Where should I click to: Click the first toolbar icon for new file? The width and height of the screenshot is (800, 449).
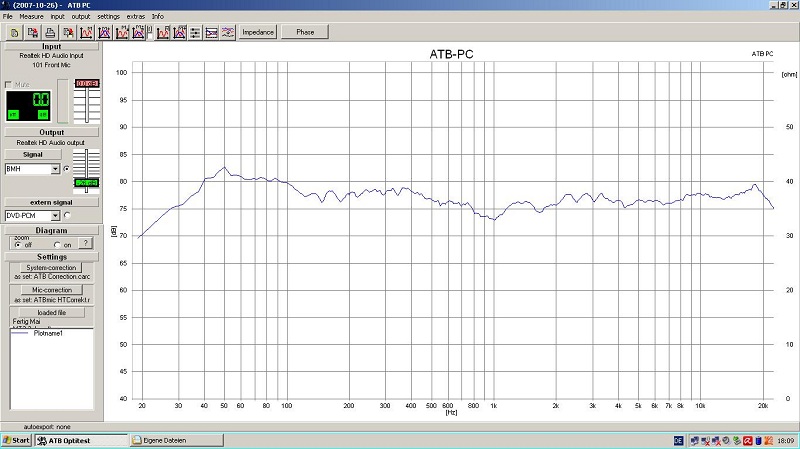[x=14, y=32]
